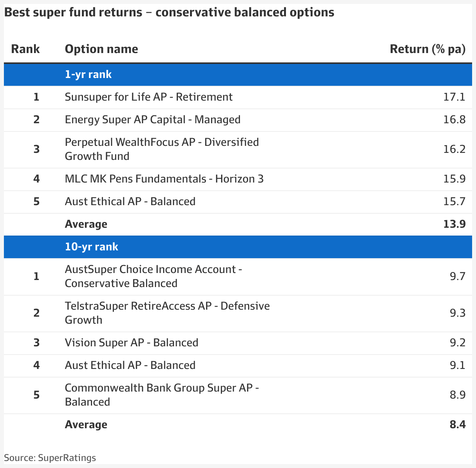Click the 13.9 average return value
This screenshot has height=468, width=476.
(454, 224)
